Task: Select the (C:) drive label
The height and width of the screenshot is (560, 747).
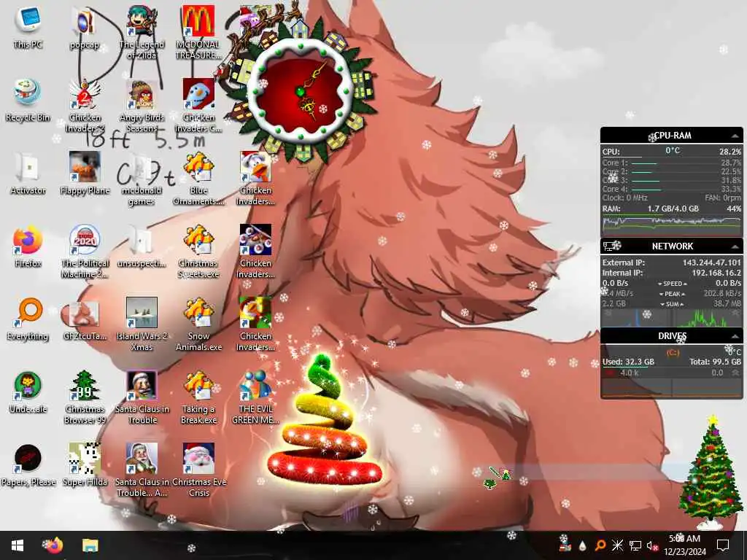Action: (672, 352)
